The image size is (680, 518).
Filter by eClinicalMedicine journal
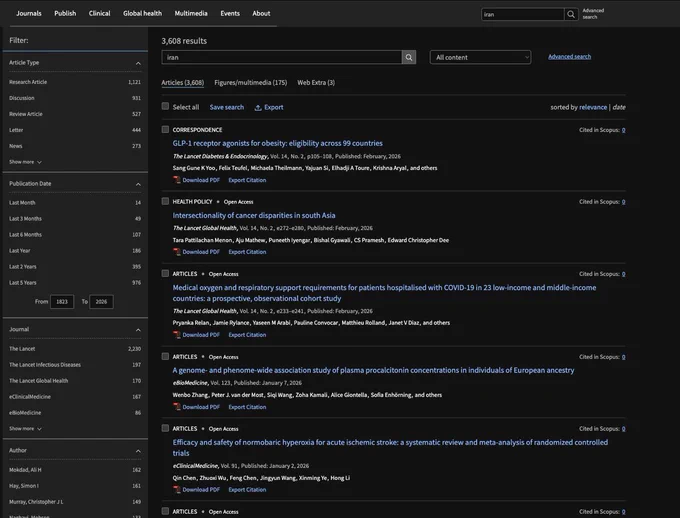(75, 397)
